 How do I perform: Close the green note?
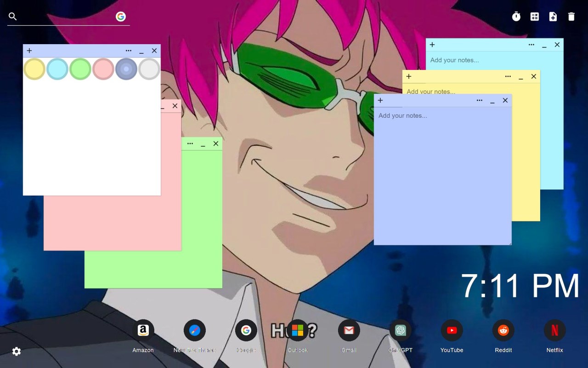point(216,144)
